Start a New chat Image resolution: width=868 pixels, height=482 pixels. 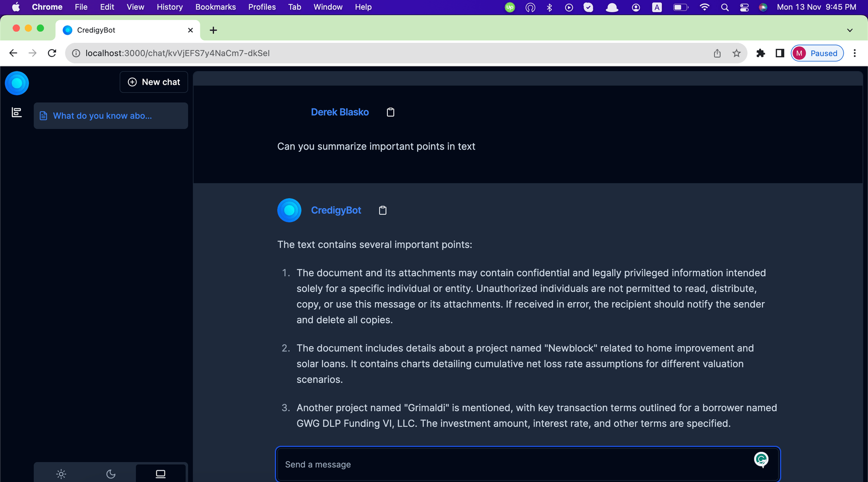coord(154,82)
